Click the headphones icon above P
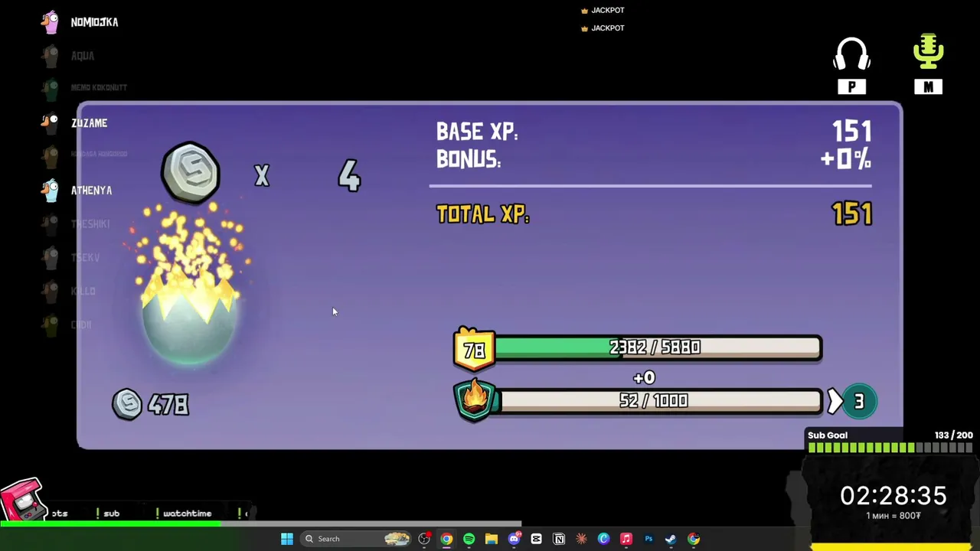Viewport: 980px width, 551px height. pyautogui.click(x=851, y=55)
